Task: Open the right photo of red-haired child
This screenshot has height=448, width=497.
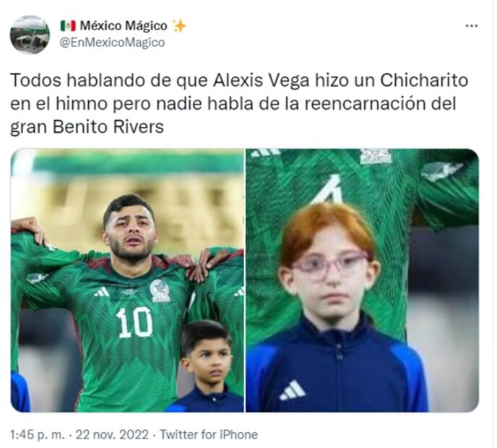Action: tap(363, 280)
